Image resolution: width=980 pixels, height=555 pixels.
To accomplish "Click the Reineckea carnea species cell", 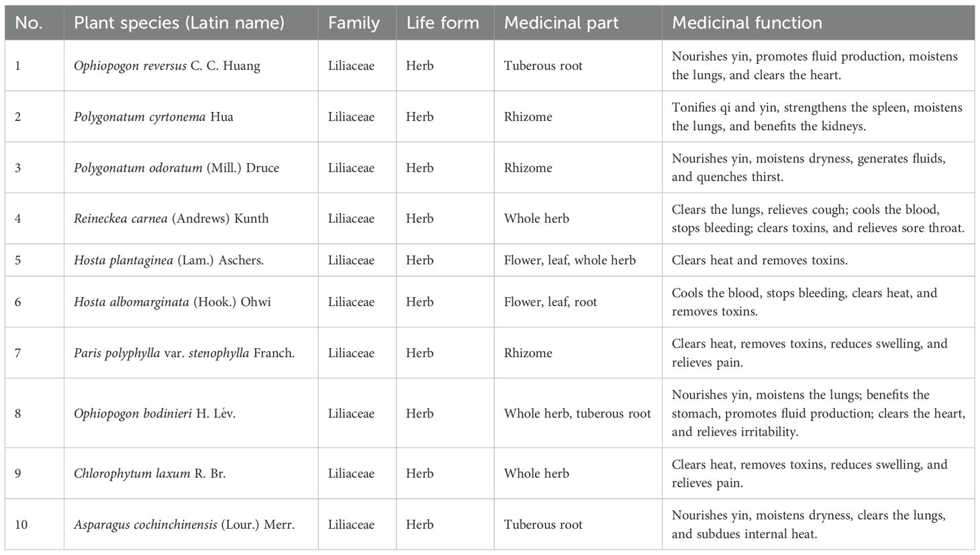I will pyautogui.click(x=171, y=219).
